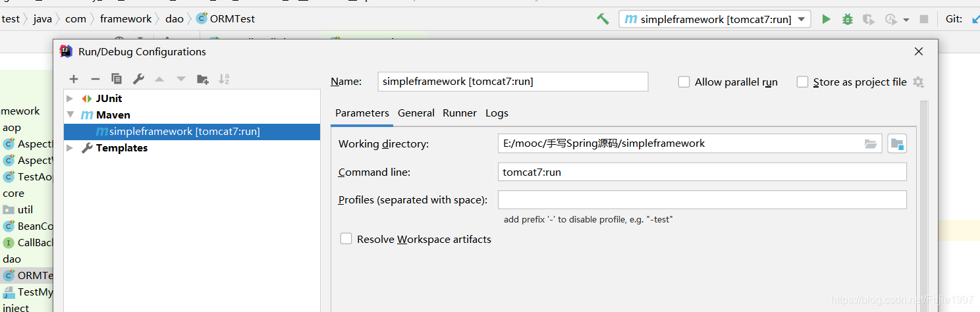Select core package in project tree
The height and width of the screenshot is (312, 980).
pos(13,194)
